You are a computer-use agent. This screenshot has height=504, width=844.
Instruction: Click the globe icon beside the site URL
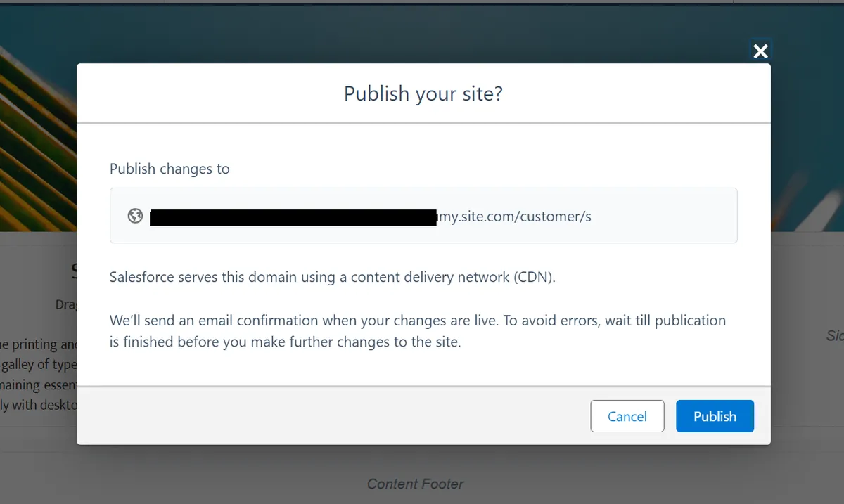click(x=136, y=217)
